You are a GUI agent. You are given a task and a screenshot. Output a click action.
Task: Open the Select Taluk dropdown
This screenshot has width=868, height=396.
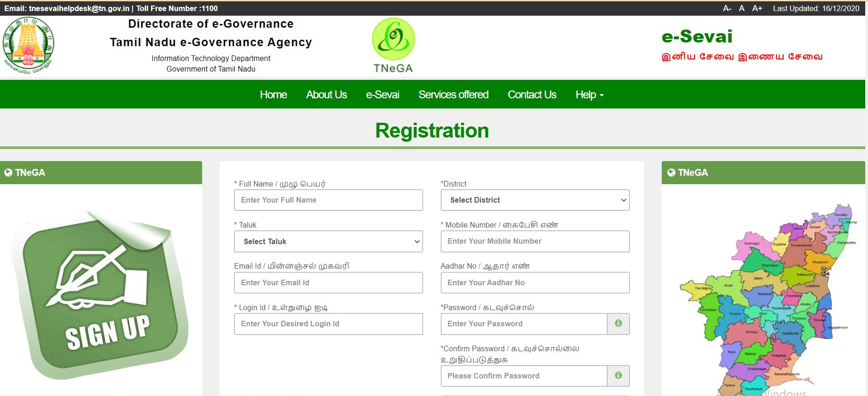pyautogui.click(x=329, y=241)
